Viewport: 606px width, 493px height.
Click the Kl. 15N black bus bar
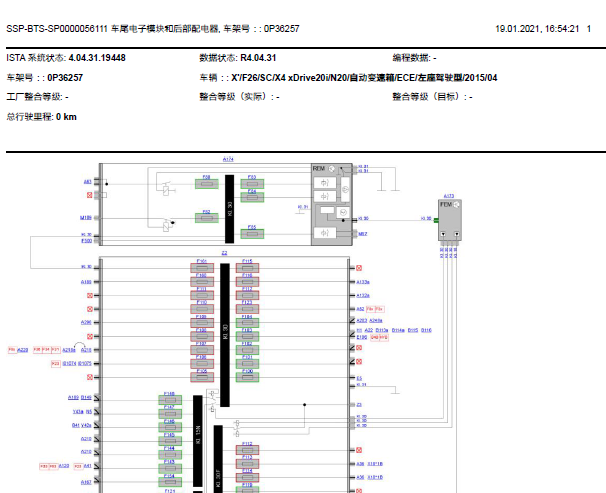(x=197, y=441)
